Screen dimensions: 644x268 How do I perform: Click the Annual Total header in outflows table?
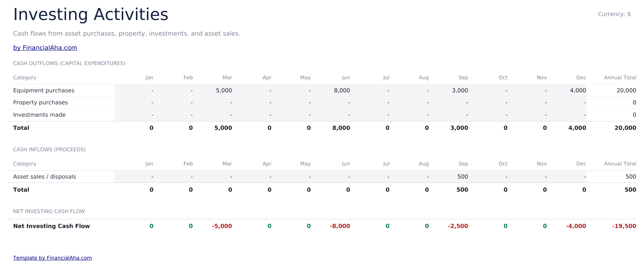tap(620, 77)
